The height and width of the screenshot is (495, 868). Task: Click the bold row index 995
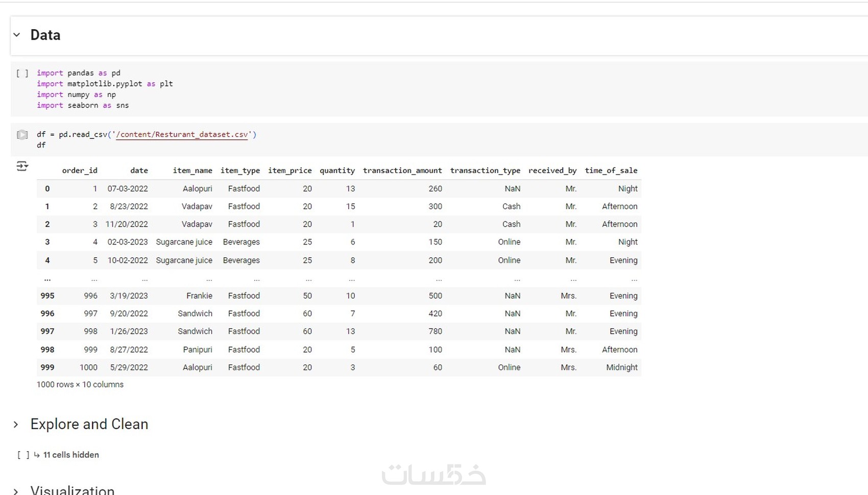[47, 296]
